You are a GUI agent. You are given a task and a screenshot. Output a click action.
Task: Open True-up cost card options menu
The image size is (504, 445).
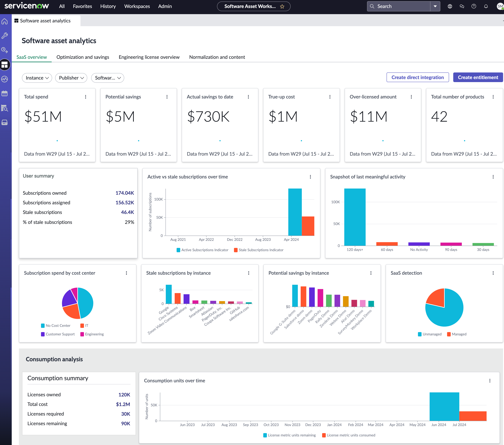click(330, 97)
